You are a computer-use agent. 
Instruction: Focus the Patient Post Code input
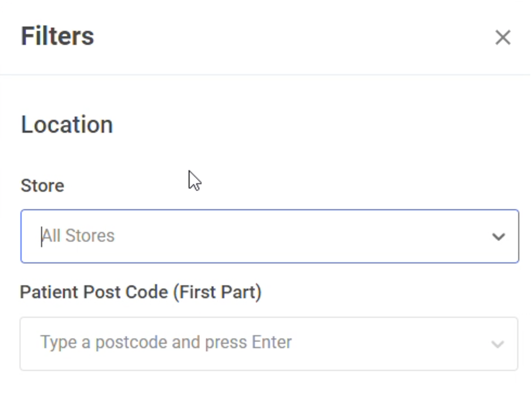click(269, 344)
